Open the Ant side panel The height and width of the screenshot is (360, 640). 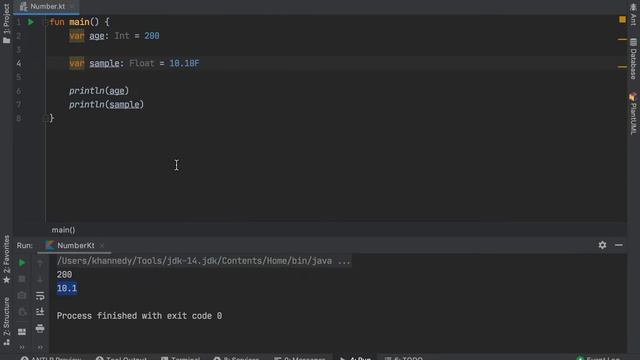coord(633,14)
